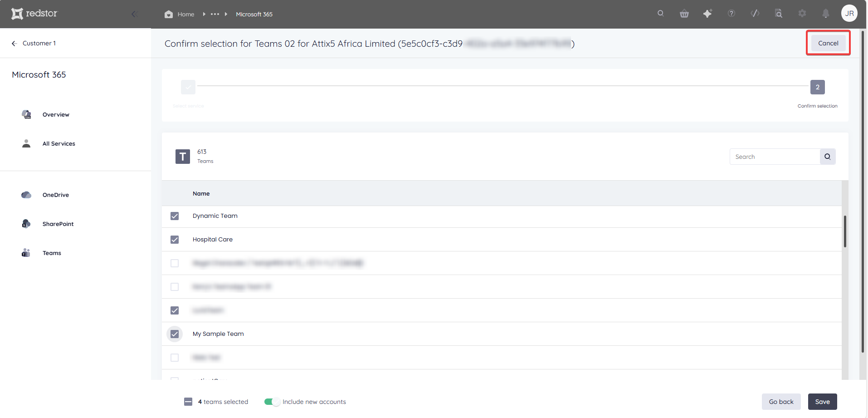Check the blurred row above the third checked team
Screen dimensions: 868x418
coord(175,287)
